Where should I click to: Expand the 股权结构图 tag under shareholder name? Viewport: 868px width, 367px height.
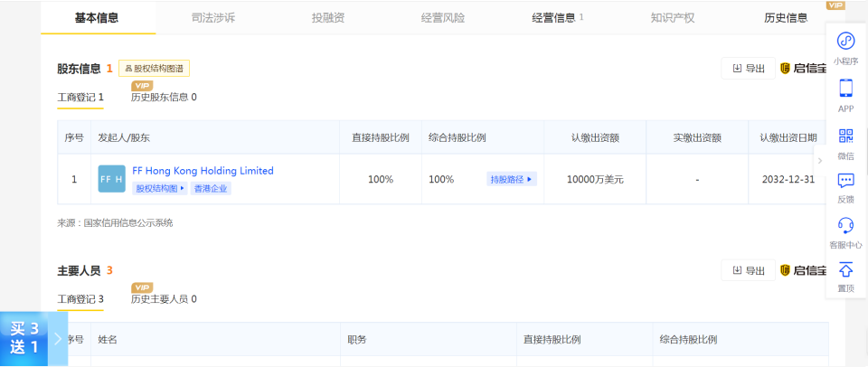tap(159, 188)
